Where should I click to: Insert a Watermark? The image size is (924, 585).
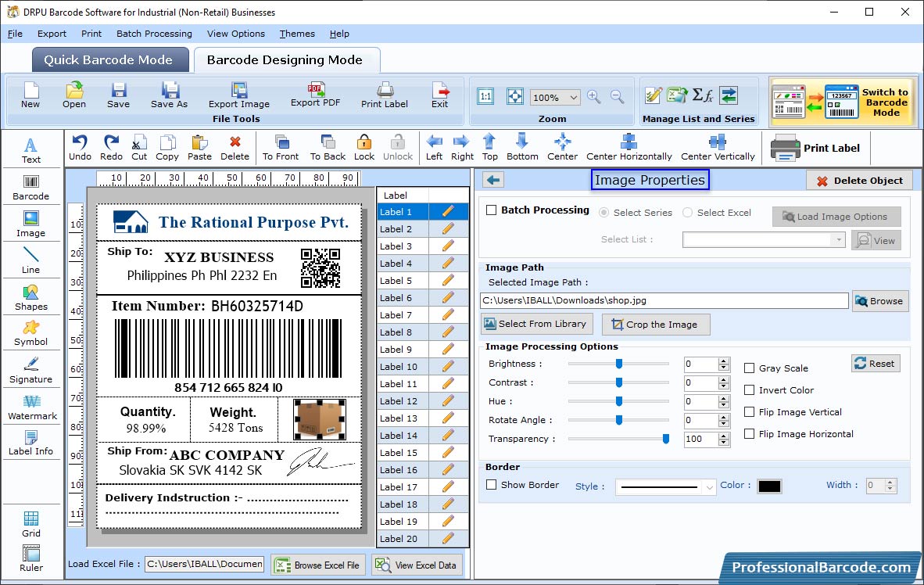tap(32, 408)
